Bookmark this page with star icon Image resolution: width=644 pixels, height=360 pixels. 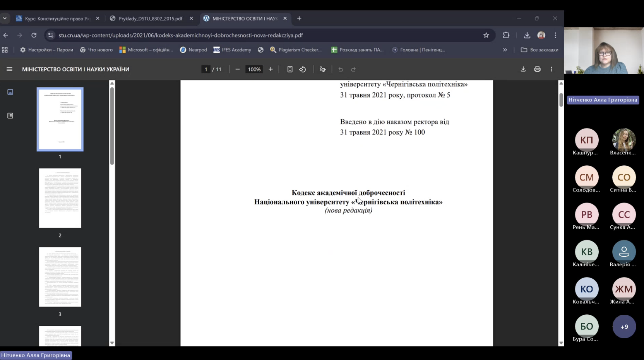(486, 35)
